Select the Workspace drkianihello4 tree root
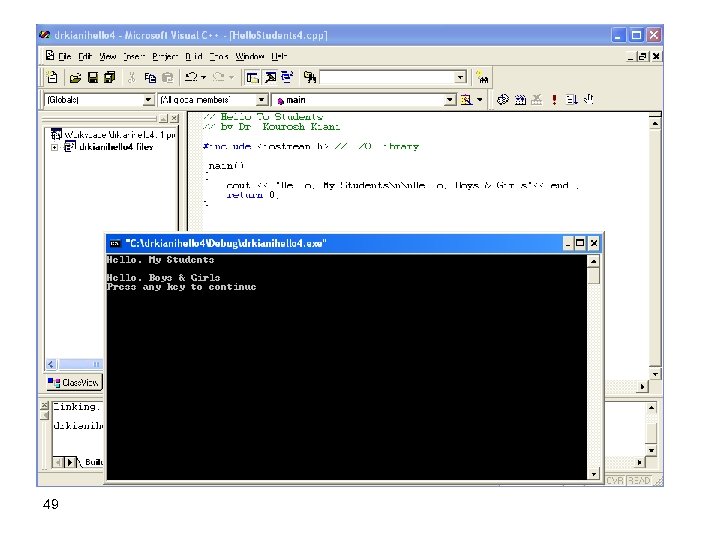The image size is (720, 540). tap(113, 135)
